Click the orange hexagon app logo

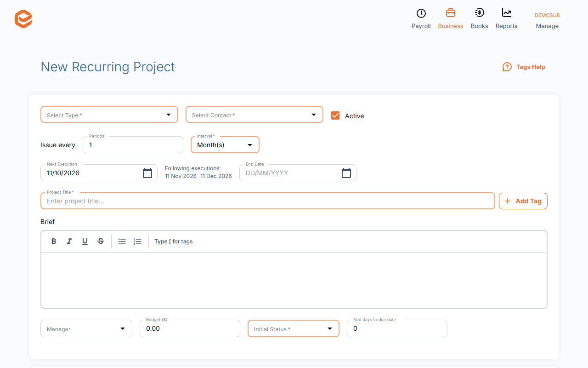pyautogui.click(x=23, y=19)
